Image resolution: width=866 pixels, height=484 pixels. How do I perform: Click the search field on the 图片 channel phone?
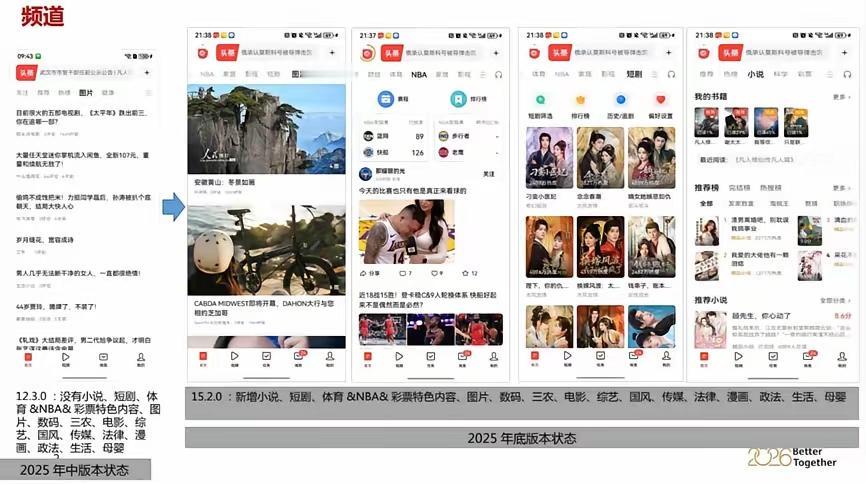pos(277,52)
